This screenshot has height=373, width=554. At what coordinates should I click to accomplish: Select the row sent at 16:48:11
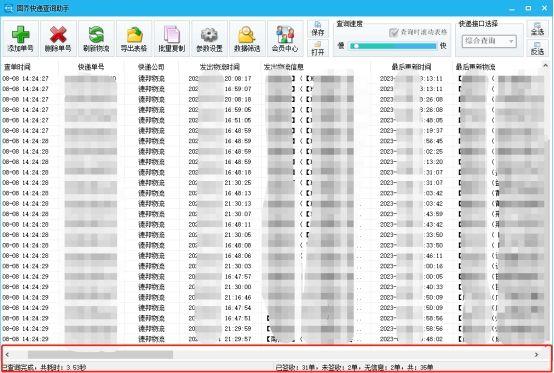coord(272,224)
